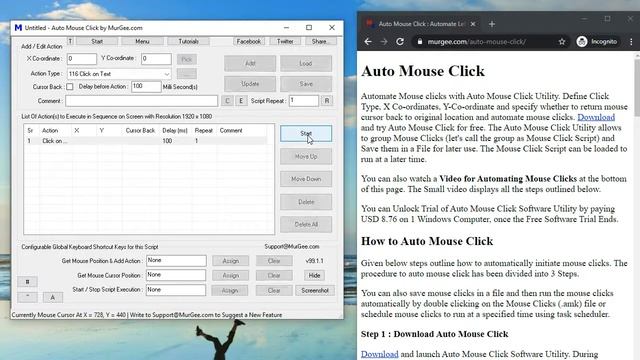Click the R button beside Script Repeat

pyautogui.click(x=327, y=101)
